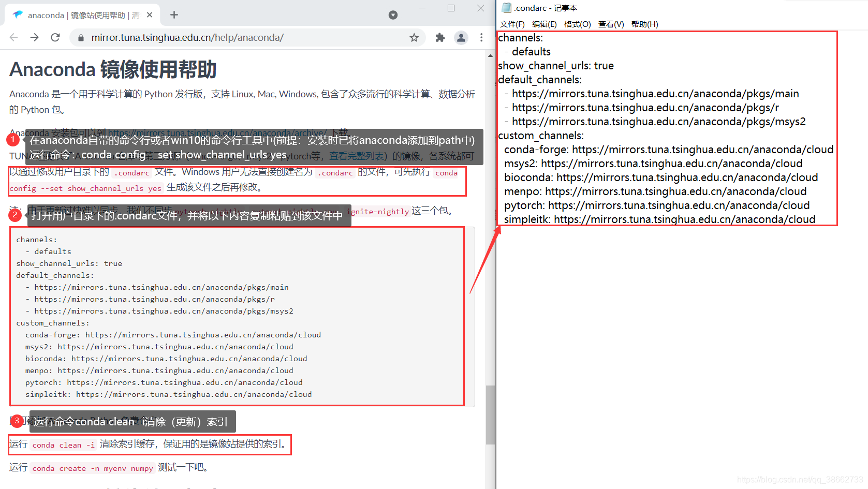Open 帮助(H) menu in Notepad
The image size is (868, 489).
tap(644, 24)
